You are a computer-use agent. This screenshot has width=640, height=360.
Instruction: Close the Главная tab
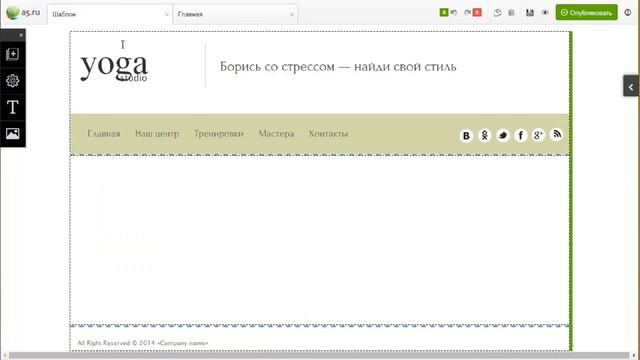coord(292,14)
